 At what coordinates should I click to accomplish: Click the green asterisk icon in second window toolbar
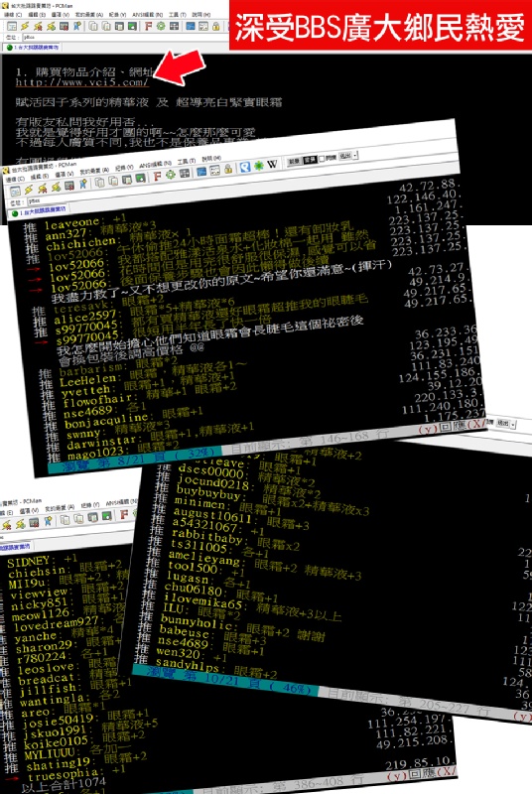[x=258, y=165]
